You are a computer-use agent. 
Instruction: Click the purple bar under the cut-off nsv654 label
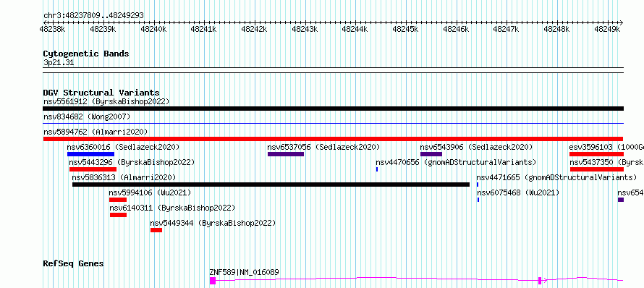pos(621,200)
